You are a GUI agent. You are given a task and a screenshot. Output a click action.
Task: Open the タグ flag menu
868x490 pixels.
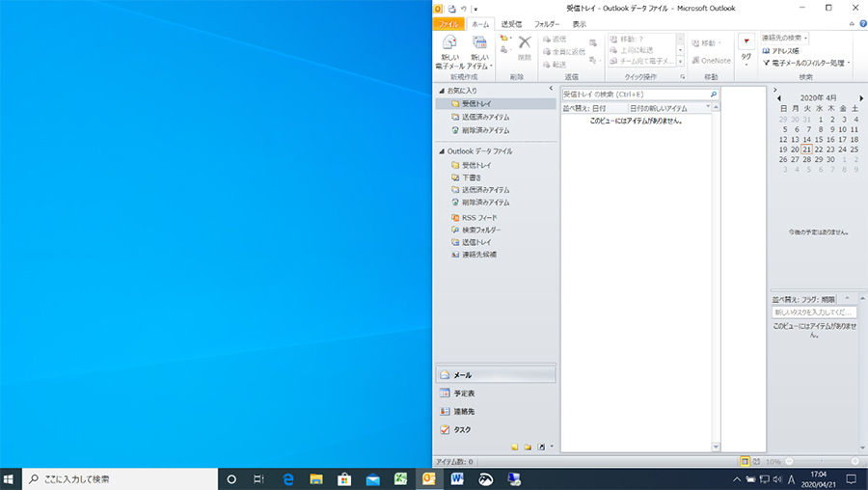coord(746,50)
